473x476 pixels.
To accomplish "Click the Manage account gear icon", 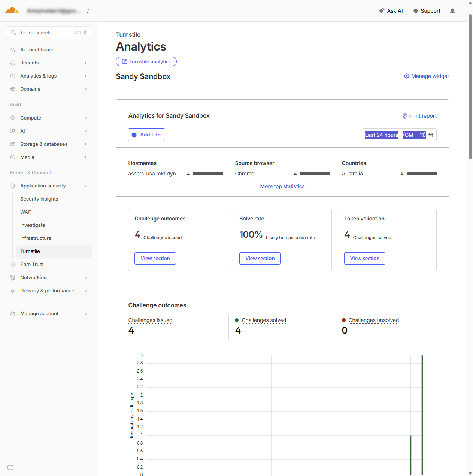I will tap(13, 314).
